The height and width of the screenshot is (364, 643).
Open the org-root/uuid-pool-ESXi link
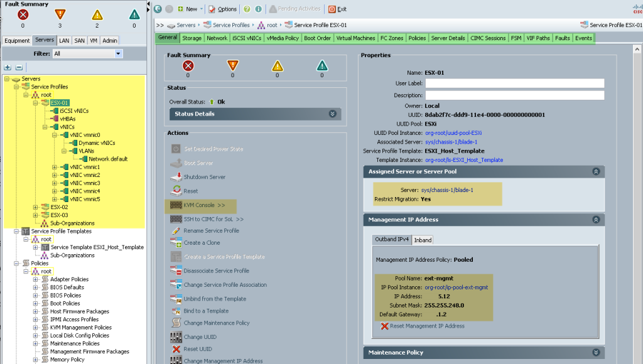point(453,133)
